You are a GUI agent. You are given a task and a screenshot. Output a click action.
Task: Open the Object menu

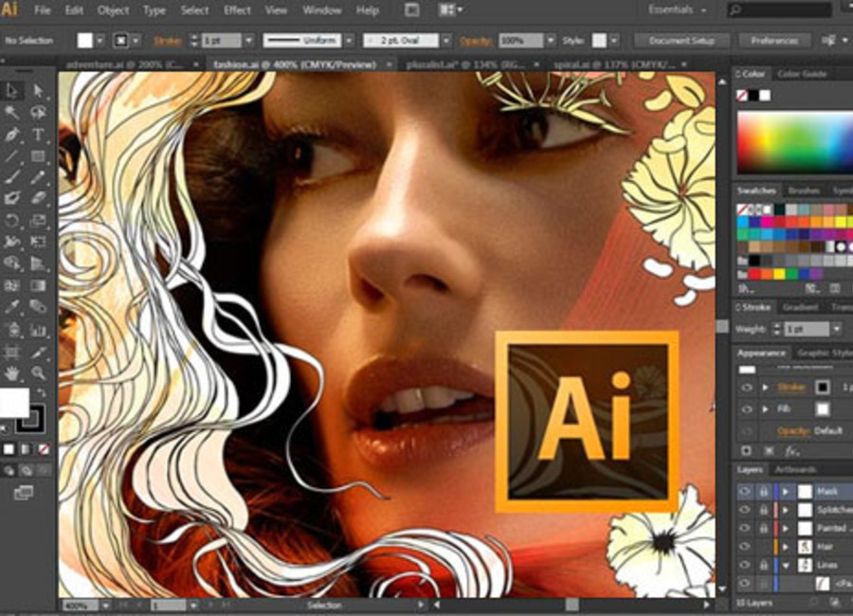[x=113, y=10]
